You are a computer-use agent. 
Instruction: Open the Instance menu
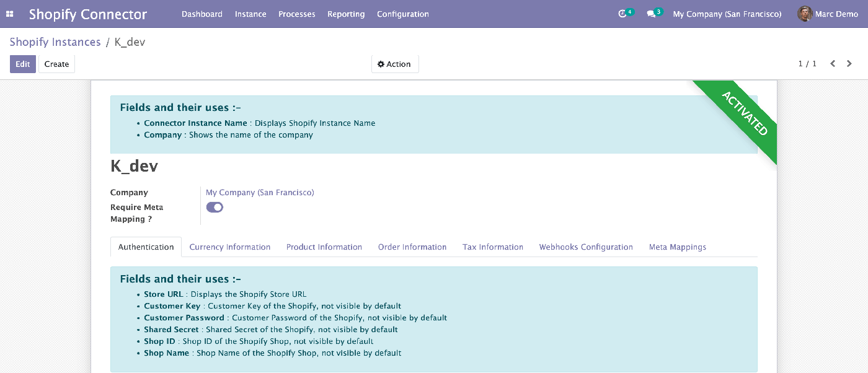click(250, 14)
